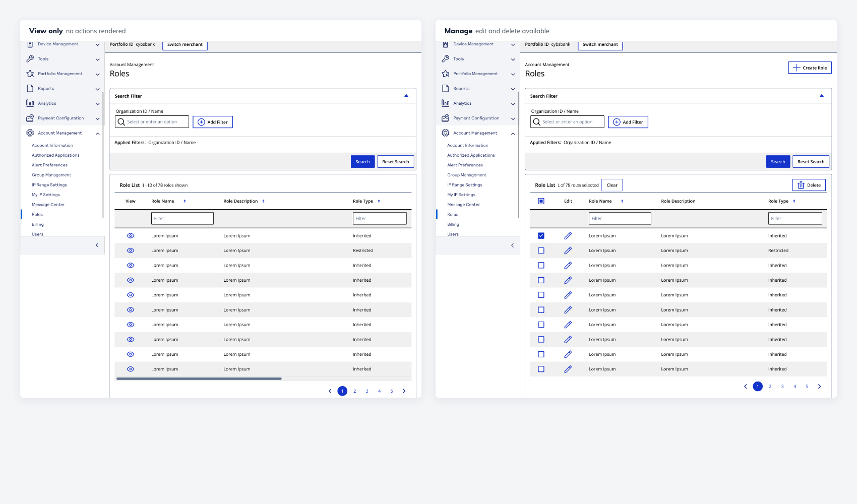This screenshot has width=857, height=504.
Task: Uncheck the selected first role row checkbox
Action: (541, 236)
